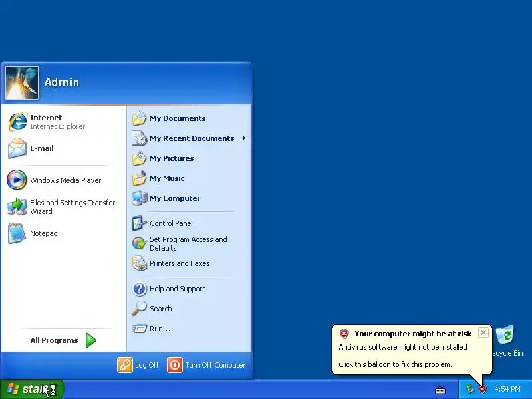
Task: Click the Set Program Access and Defaults icon
Action: (139, 243)
